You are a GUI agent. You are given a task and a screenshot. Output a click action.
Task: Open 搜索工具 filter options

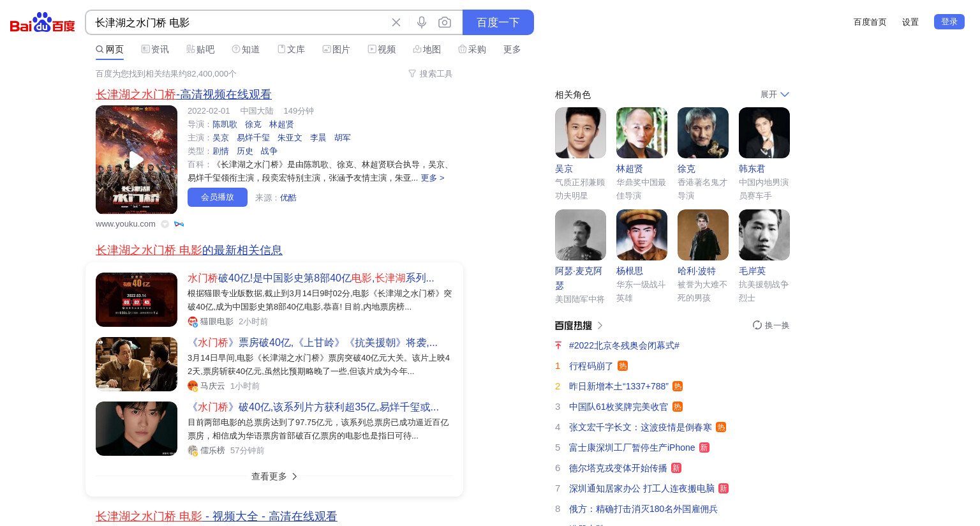tap(431, 74)
